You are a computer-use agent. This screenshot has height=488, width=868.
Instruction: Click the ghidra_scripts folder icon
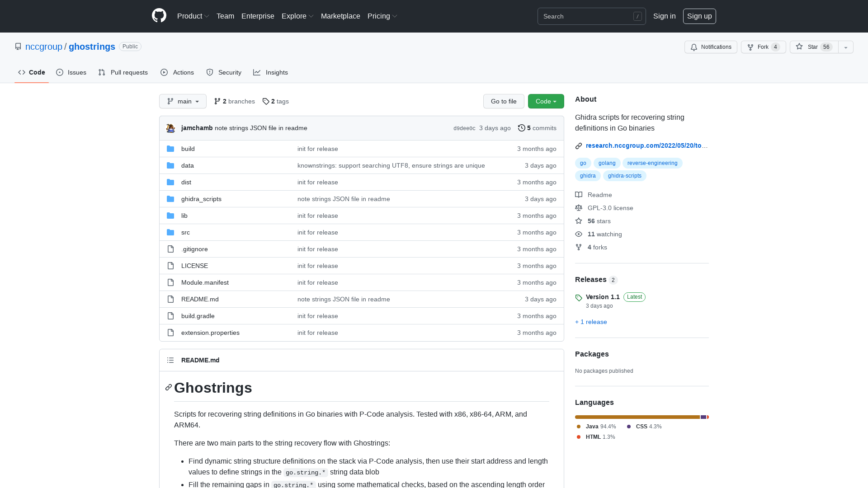point(170,199)
